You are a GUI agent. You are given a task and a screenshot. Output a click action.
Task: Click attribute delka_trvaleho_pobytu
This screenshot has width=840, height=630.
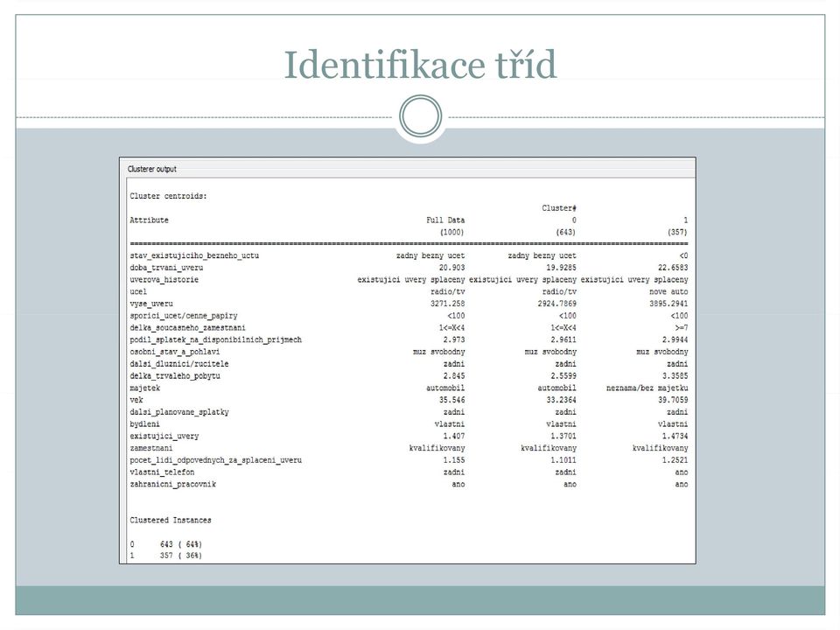(x=175, y=376)
